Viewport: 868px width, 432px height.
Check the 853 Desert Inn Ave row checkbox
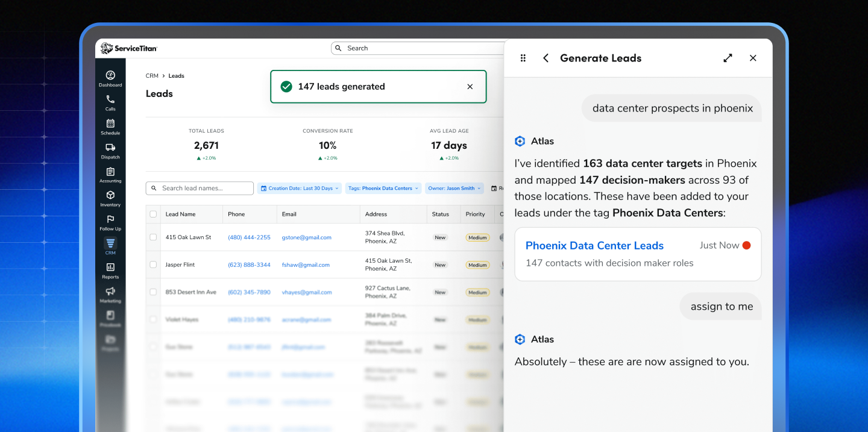point(153,292)
